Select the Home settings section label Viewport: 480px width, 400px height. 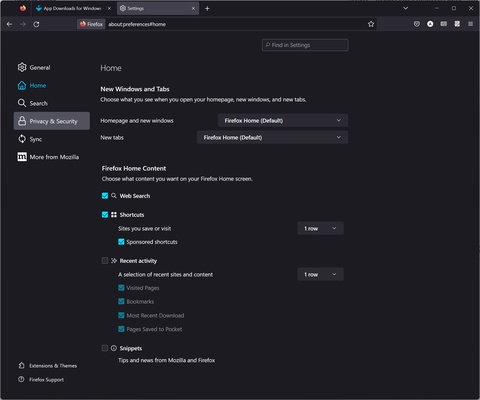[x=38, y=85]
